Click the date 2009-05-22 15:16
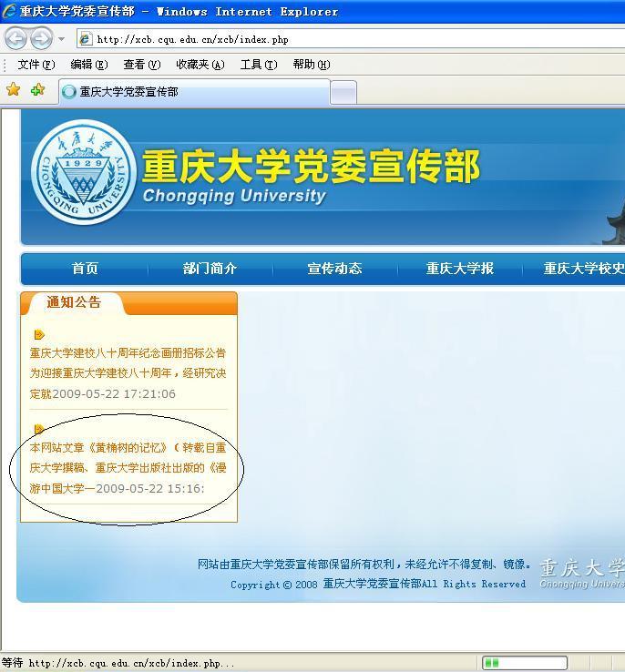The width and height of the screenshot is (625, 672). coord(150,489)
